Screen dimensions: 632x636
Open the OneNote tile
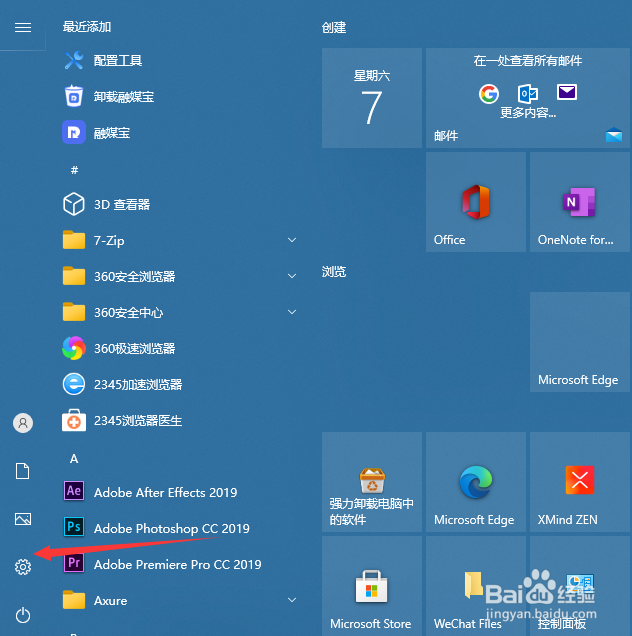(x=580, y=202)
